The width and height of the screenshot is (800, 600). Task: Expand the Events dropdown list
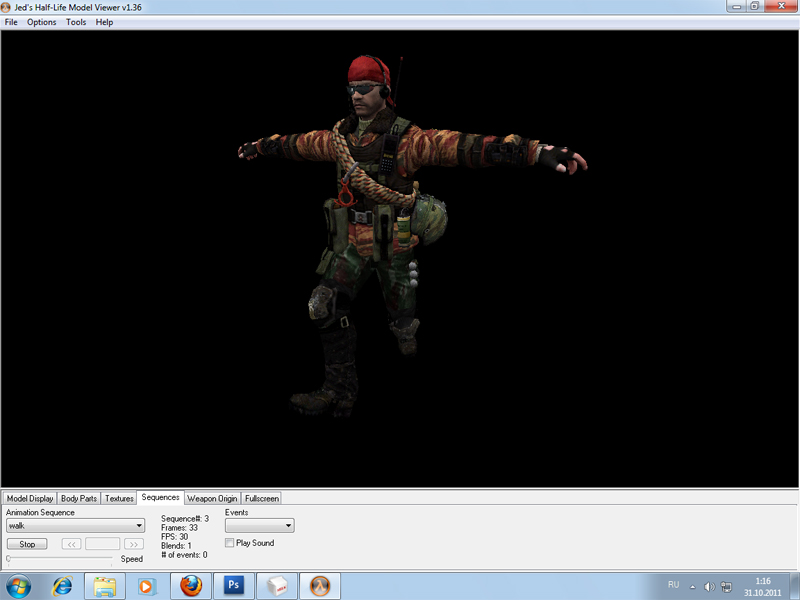click(259, 525)
